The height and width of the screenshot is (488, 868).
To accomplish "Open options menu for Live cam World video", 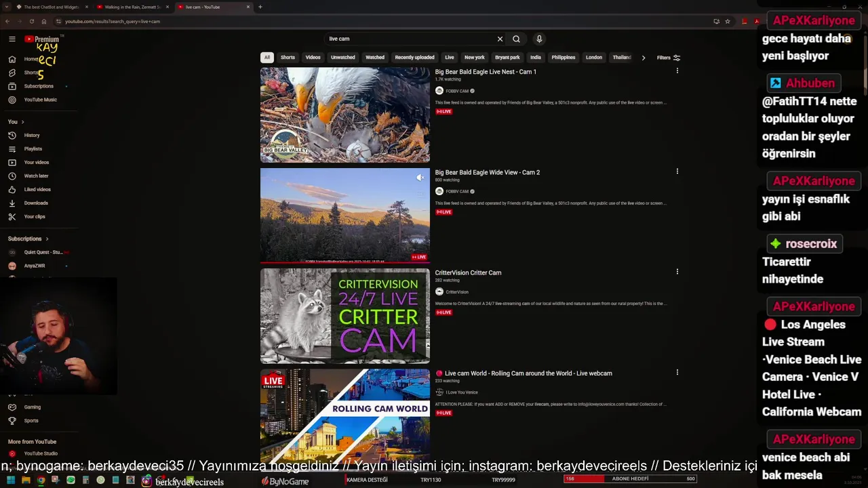I will click(677, 371).
